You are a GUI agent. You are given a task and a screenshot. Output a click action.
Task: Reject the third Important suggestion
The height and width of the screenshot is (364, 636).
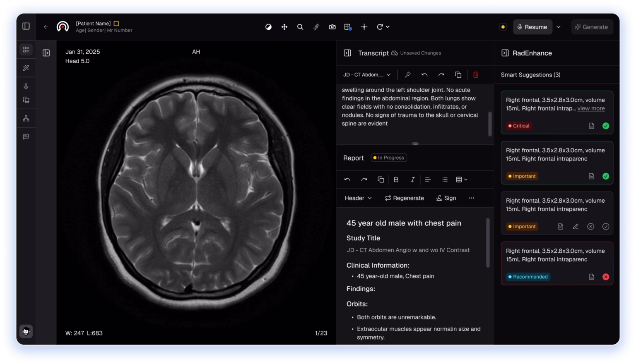(590, 227)
